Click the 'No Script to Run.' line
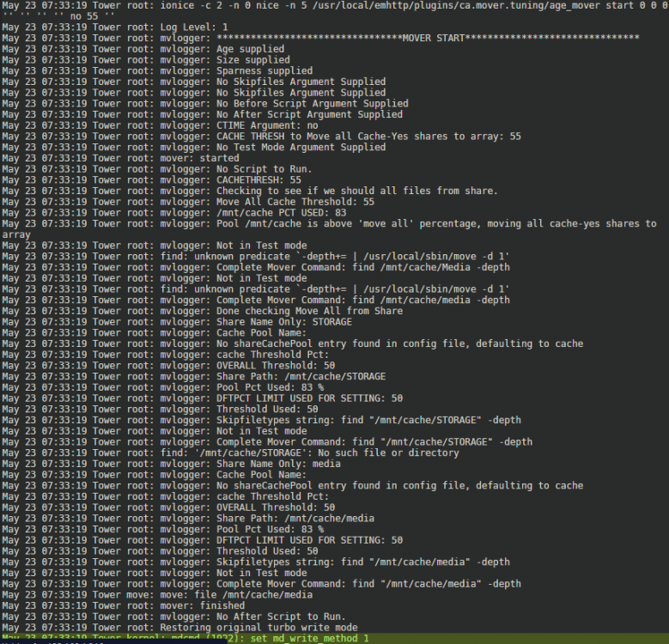The image size is (669, 644). pyautogui.click(x=157, y=169)
